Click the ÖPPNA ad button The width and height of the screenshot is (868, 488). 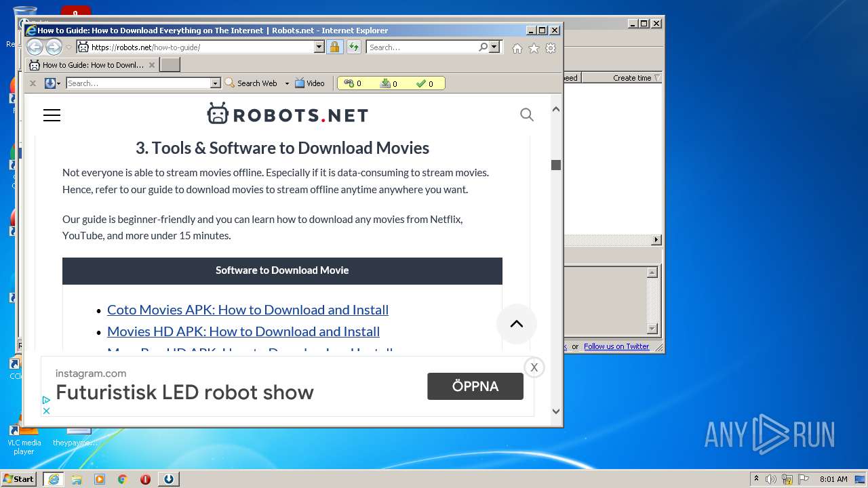[x=475, y=386]
